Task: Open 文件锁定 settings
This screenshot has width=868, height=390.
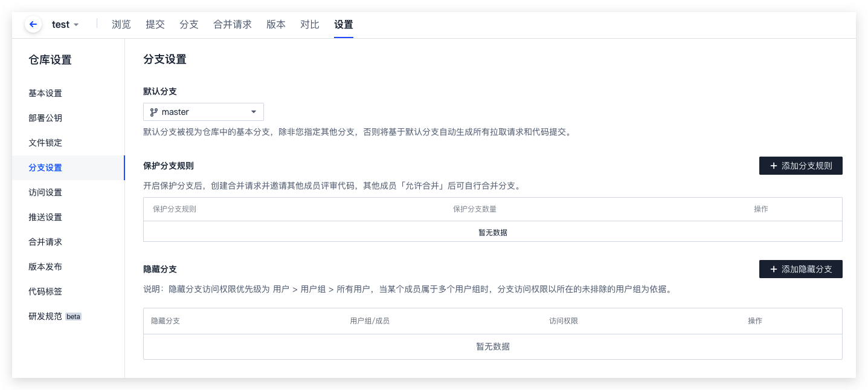Action: tap(45, 143)
